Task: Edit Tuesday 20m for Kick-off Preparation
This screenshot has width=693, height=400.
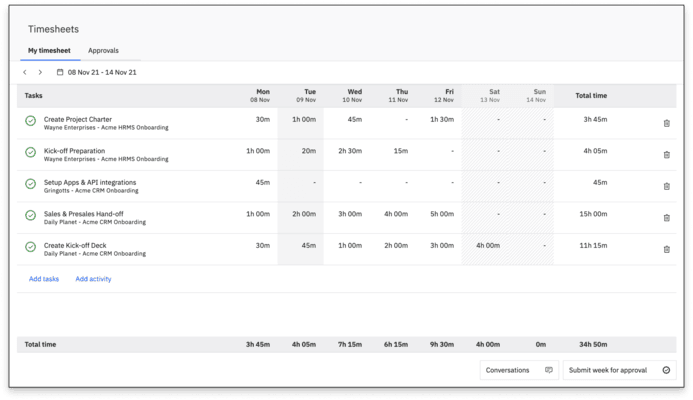Action: (x=308, y=151)
